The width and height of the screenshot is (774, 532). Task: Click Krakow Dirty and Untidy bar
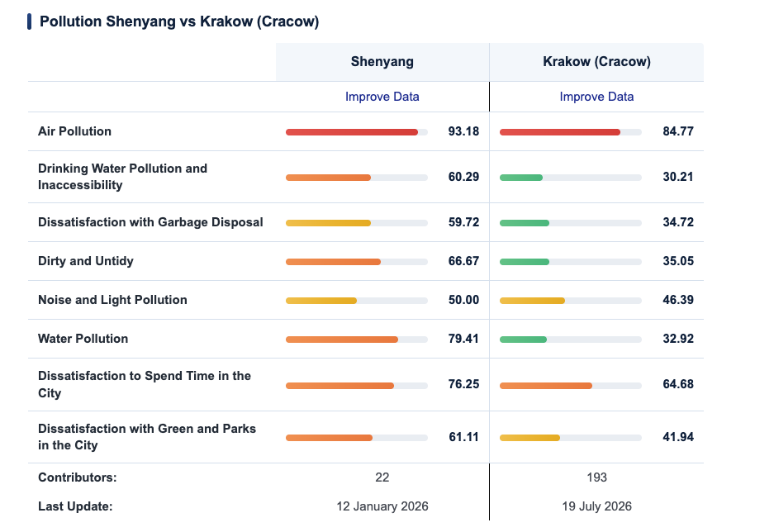571,262
